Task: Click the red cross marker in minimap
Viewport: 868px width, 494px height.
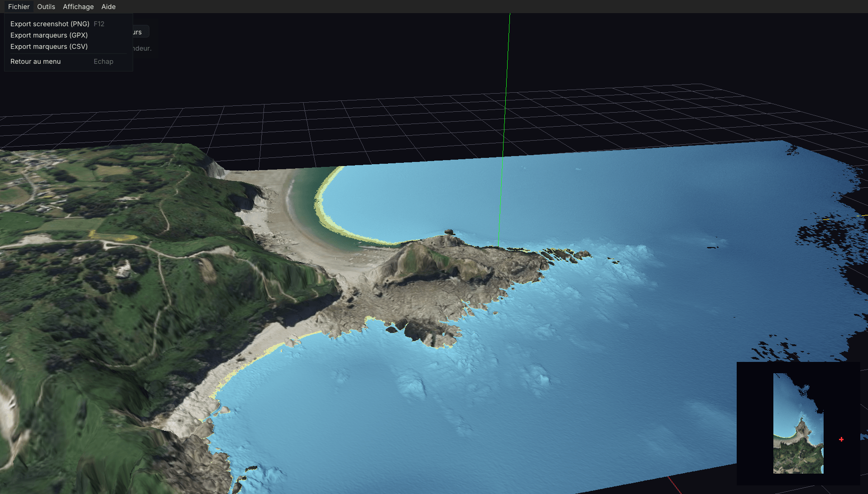Action: tap(841, 439)
